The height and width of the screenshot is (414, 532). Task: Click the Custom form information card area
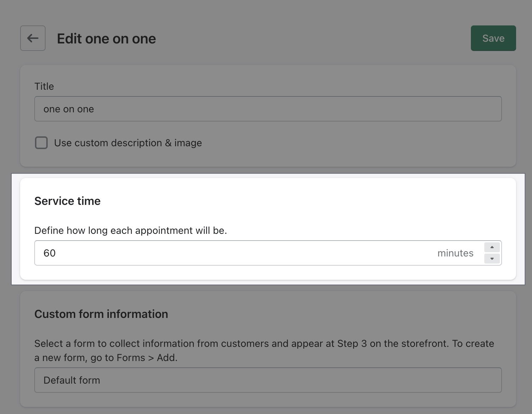(x=267, y=350)
